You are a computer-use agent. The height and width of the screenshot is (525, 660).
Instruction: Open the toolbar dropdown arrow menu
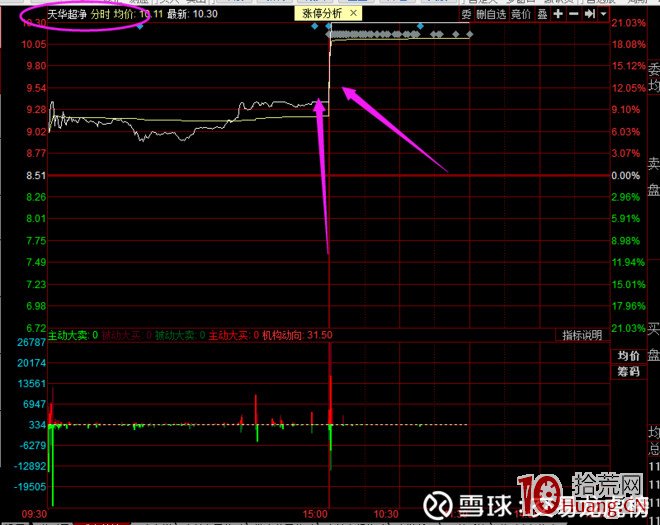[603, 14]
